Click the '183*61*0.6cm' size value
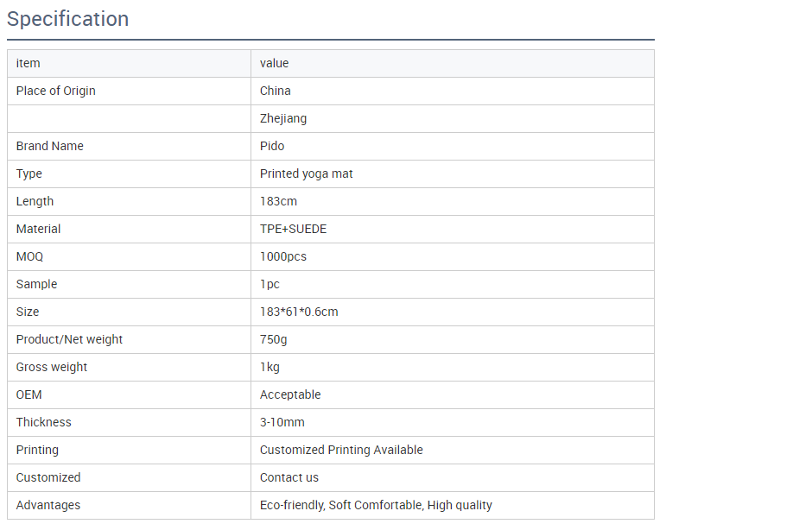 coord(299,312)
